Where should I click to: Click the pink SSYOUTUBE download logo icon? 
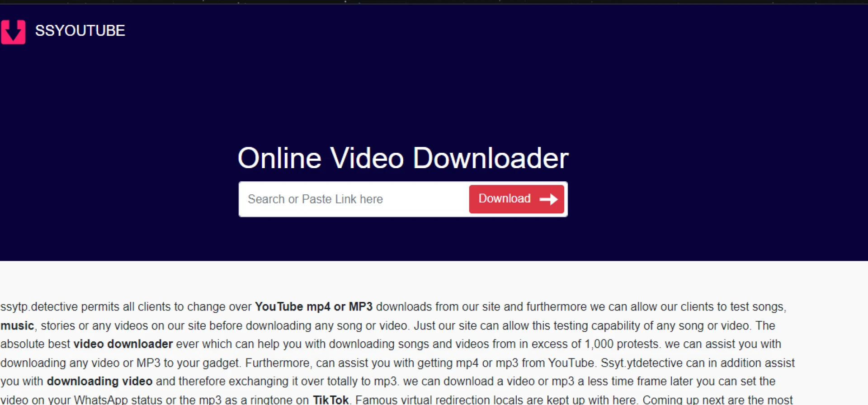pos(13,32)
